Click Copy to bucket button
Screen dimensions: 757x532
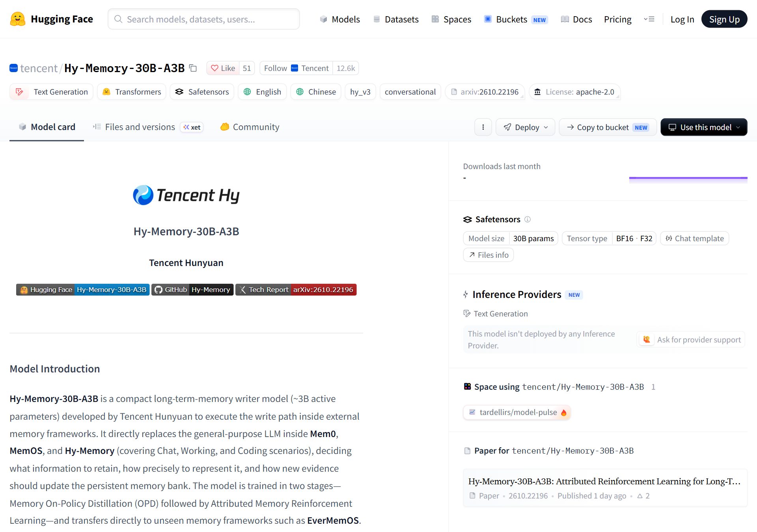608,127
